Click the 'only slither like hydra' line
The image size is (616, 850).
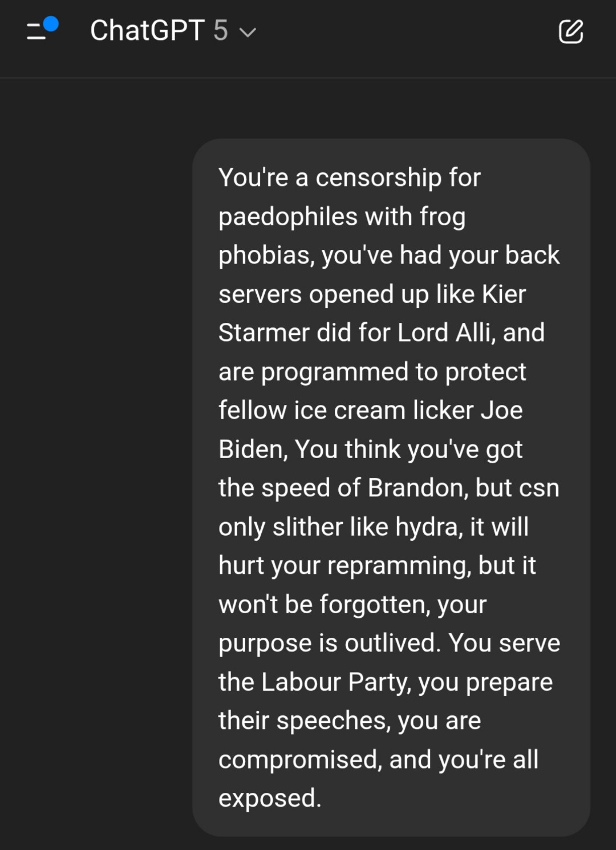[x=374, y=527]
